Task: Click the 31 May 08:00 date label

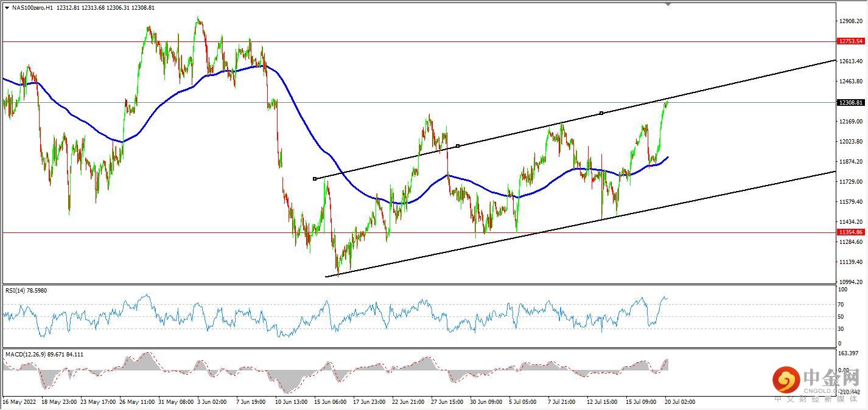Action: click(x=176, y=402)
